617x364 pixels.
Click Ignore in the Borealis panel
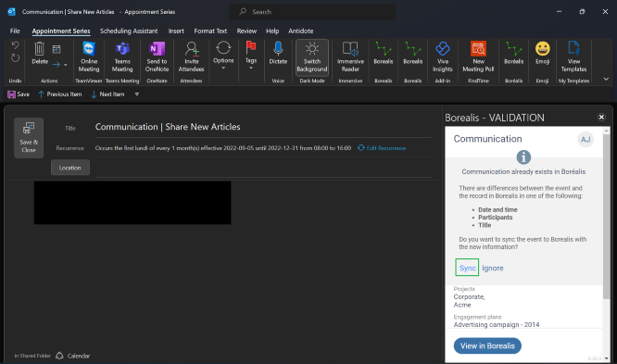tap(493, 268)
